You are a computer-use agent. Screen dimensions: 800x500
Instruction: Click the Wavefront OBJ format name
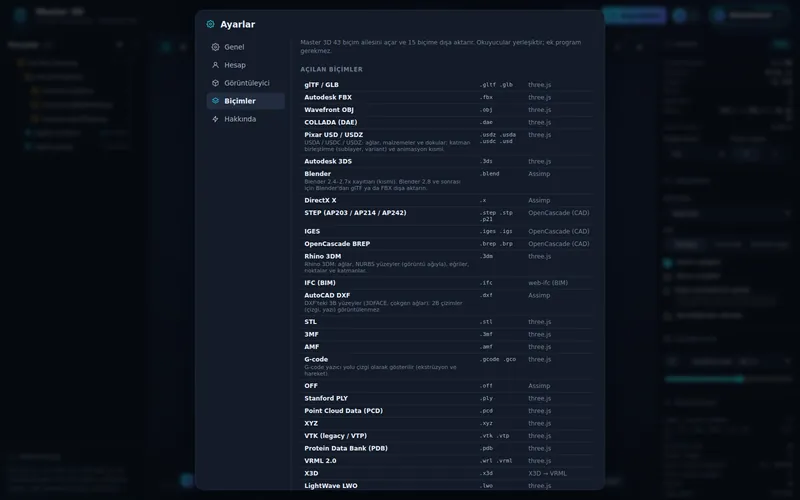pyautogui.click(x=329, y=110)
